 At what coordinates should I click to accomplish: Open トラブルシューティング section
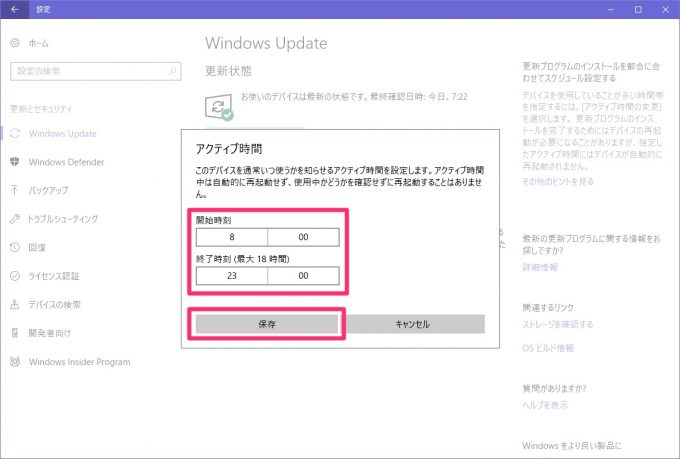[x=62, y=219]
